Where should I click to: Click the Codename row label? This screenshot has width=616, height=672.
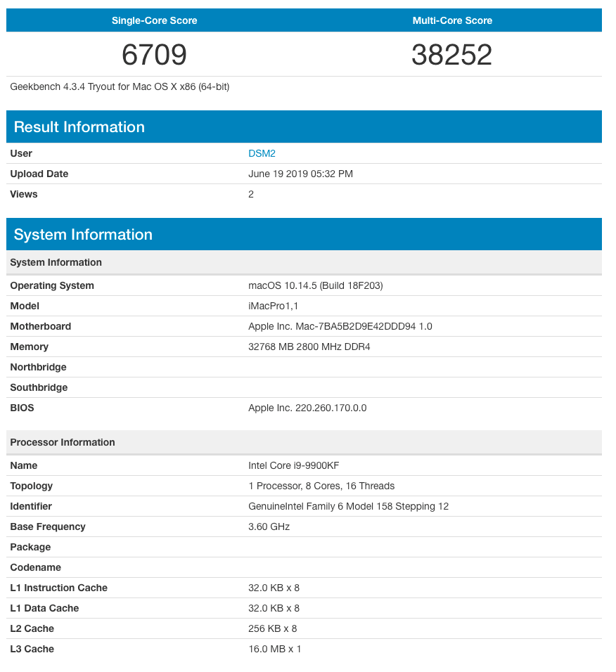coord(36,567)
